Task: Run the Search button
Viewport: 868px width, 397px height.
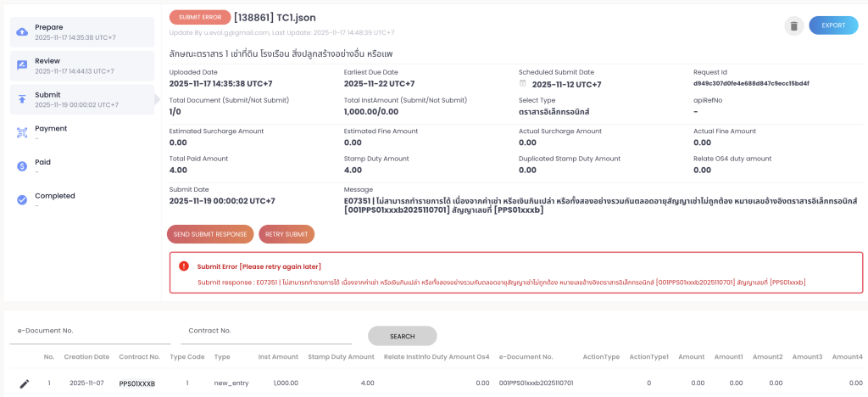Action: coord(402,336)
